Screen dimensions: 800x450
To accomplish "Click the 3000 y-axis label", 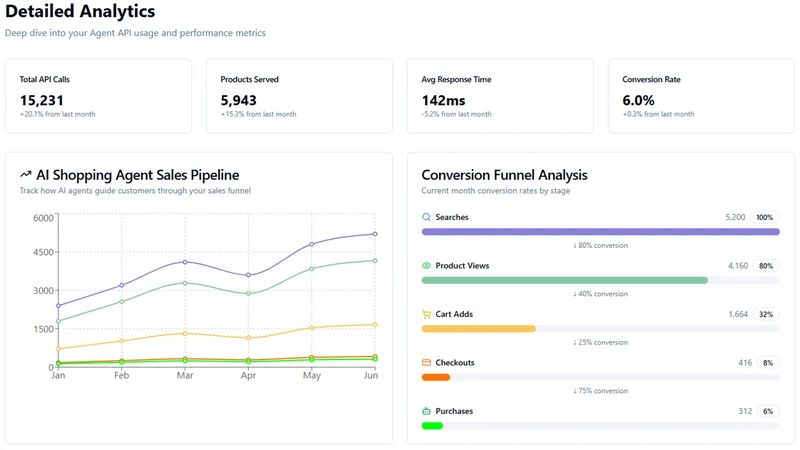I will tap(43, 291).
